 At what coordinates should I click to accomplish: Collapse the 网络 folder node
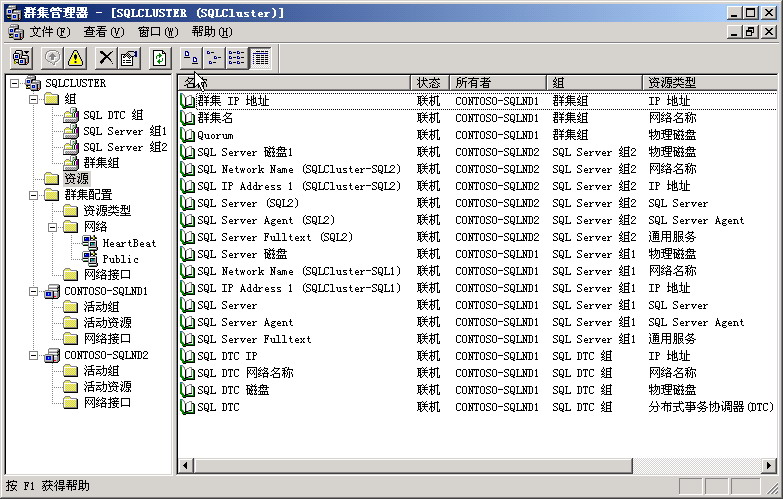52,227
